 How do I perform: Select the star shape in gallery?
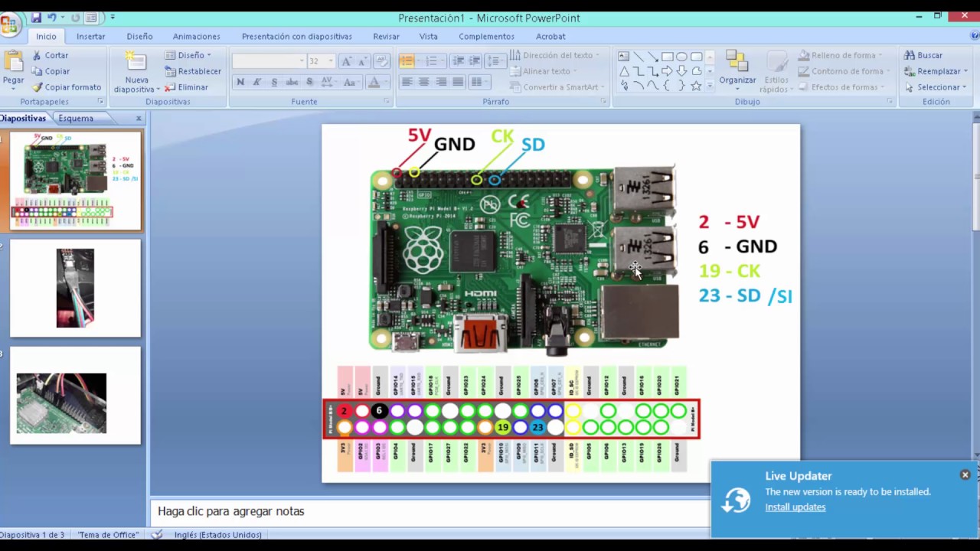[x=696, y=86]
